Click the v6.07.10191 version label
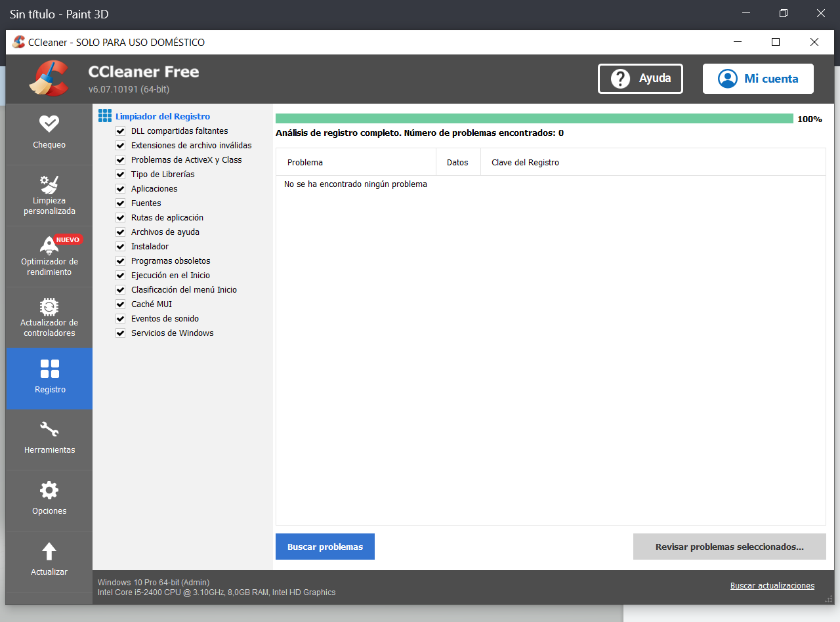This screenshot has width=840, height=622. click(x=129, y=89)
